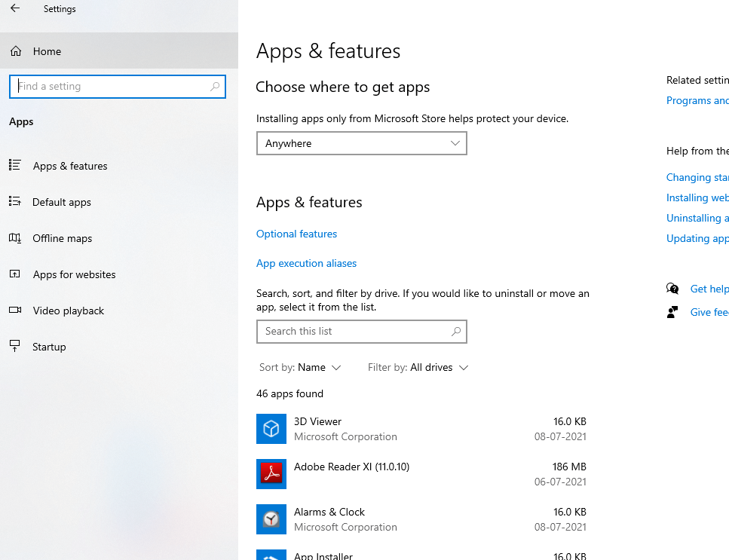Click the Get help icon
Viewport: 729px width, 560px height.
pos(672,289)
